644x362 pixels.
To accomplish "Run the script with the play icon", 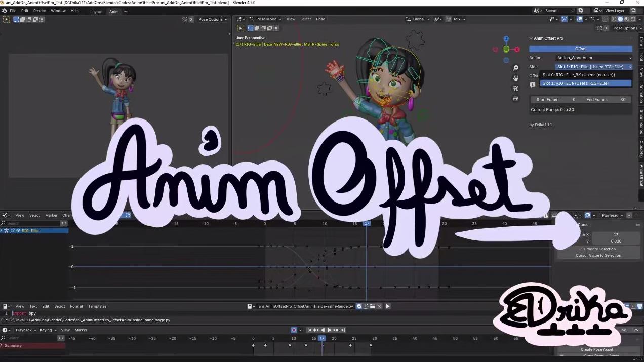I will pyautogui.click(x=388, y=306).
